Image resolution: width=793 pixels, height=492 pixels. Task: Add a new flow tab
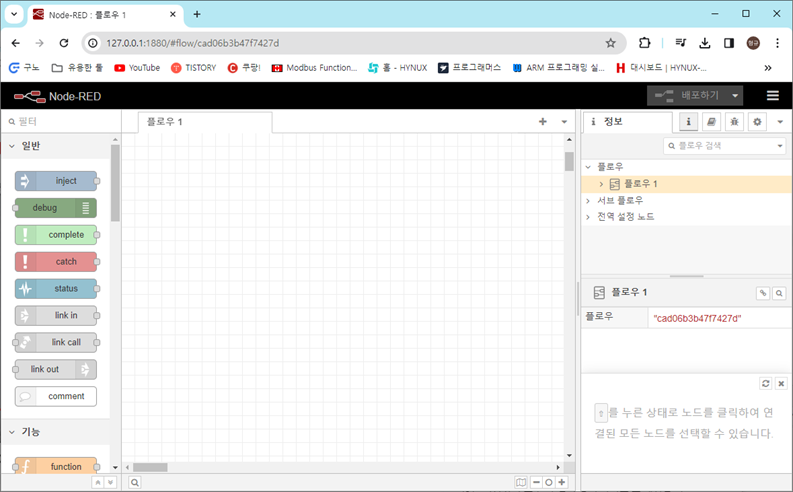click(x=543, y=121)
